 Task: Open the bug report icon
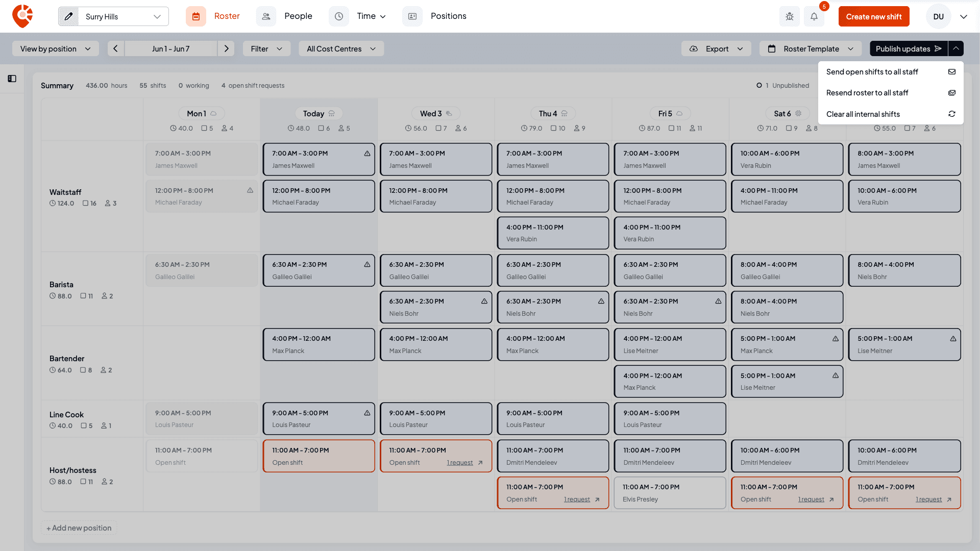coord(790,16)
